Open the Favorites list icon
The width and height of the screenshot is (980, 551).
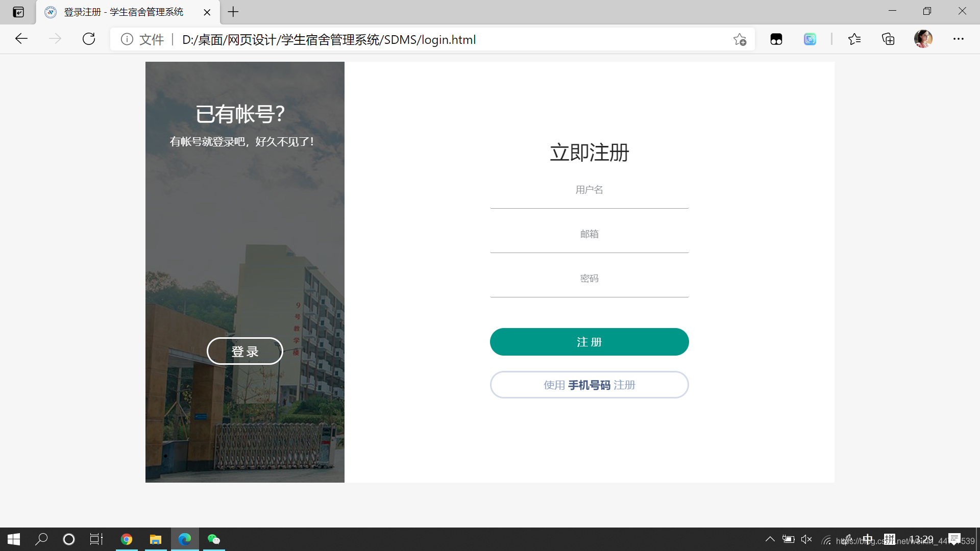pyautogui.click(x=854, y=39)
